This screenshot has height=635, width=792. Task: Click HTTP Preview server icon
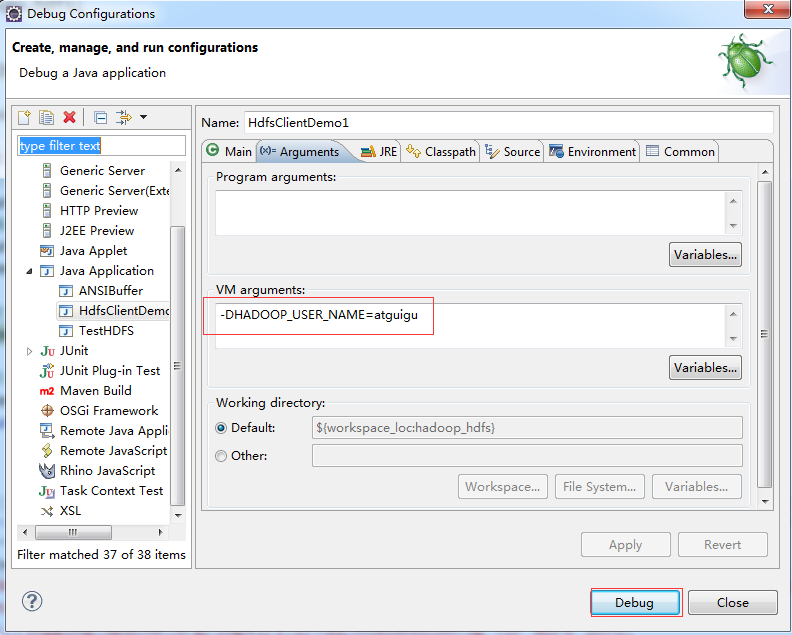[x=46, y=211]
